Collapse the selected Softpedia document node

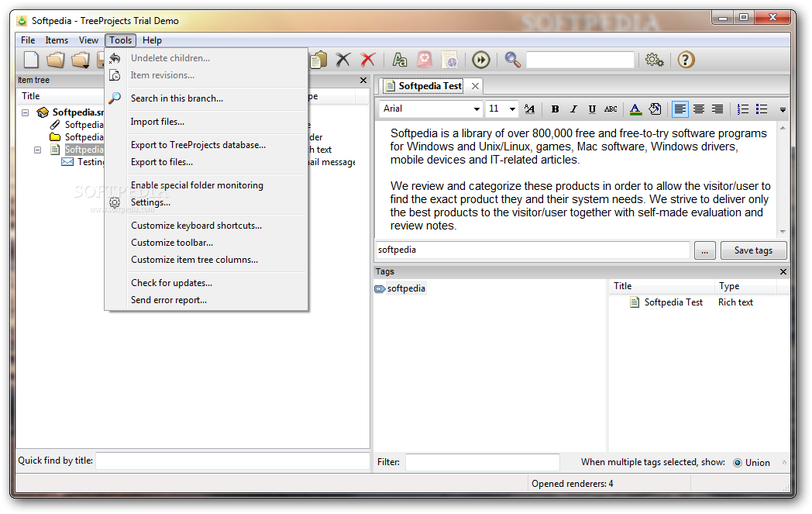37,150
